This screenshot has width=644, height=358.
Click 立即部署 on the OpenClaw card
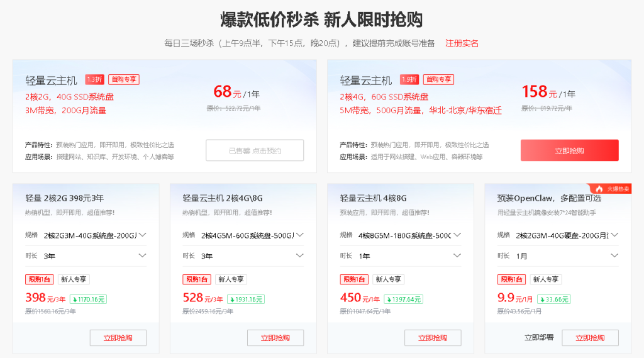(539, 338)
